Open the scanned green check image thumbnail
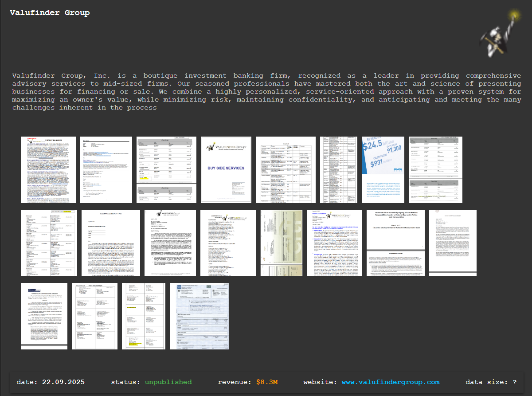Image resolution: width=532 pixels, height=396 pixels. tap(281, 243)
